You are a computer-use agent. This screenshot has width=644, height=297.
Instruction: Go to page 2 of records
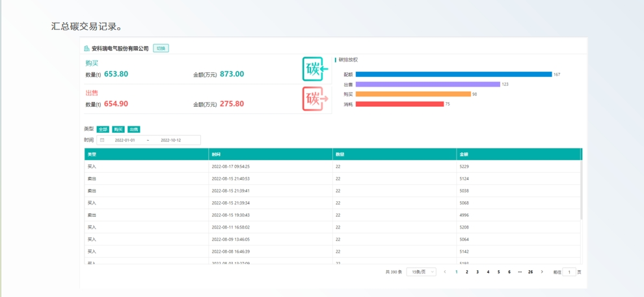pos(467,272)
